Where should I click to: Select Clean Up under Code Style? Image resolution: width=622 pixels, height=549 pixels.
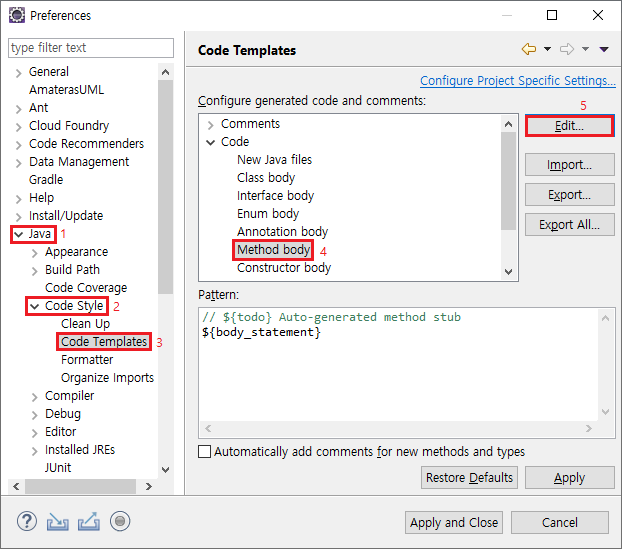(85, 324)
